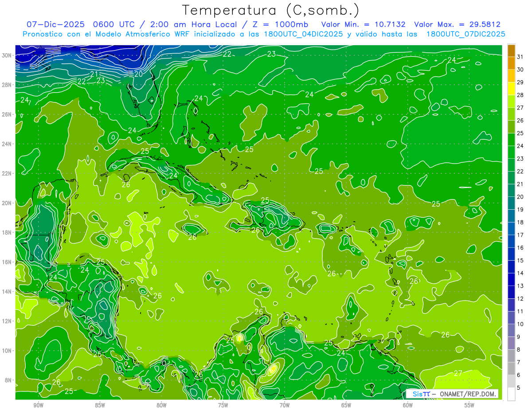
Task: Click the 20 contour label over Florida
Action: 138,74
